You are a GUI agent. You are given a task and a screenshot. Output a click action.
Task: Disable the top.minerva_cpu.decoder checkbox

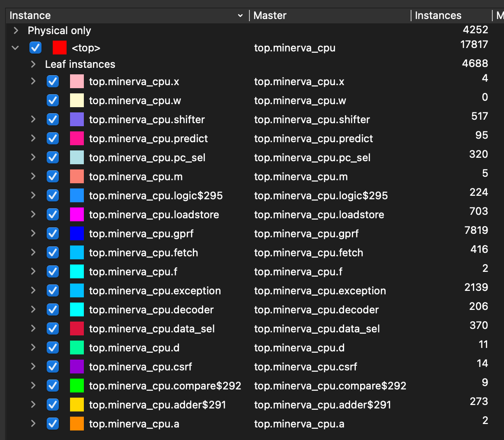coord(53,310)
